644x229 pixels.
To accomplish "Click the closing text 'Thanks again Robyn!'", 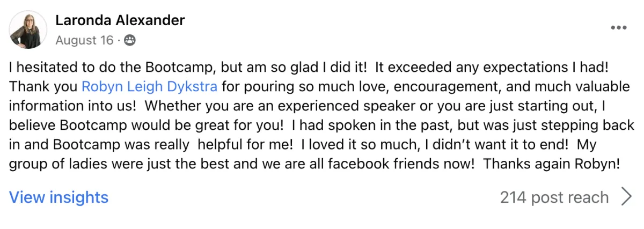I will point(552,164).
